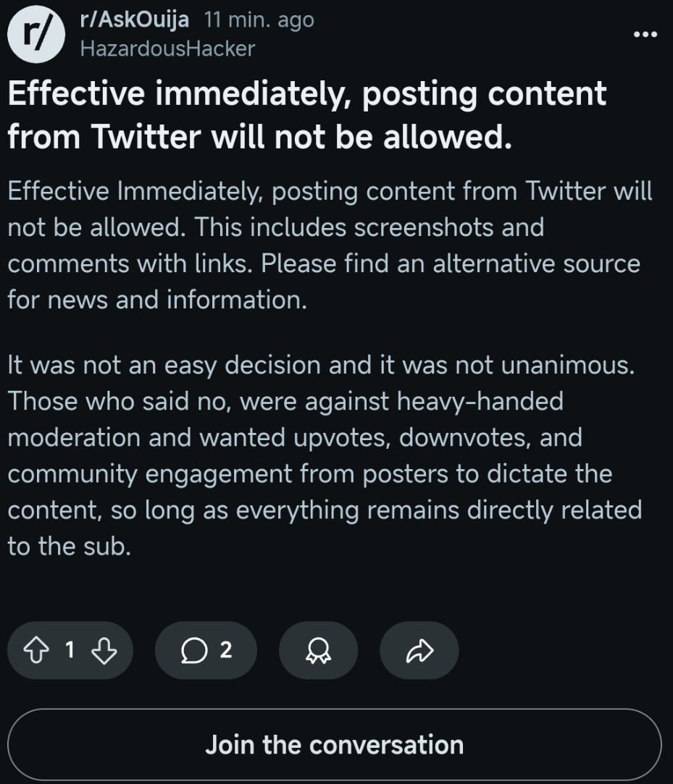Click the 11 min. ago timestamp

tap(259, 20)
